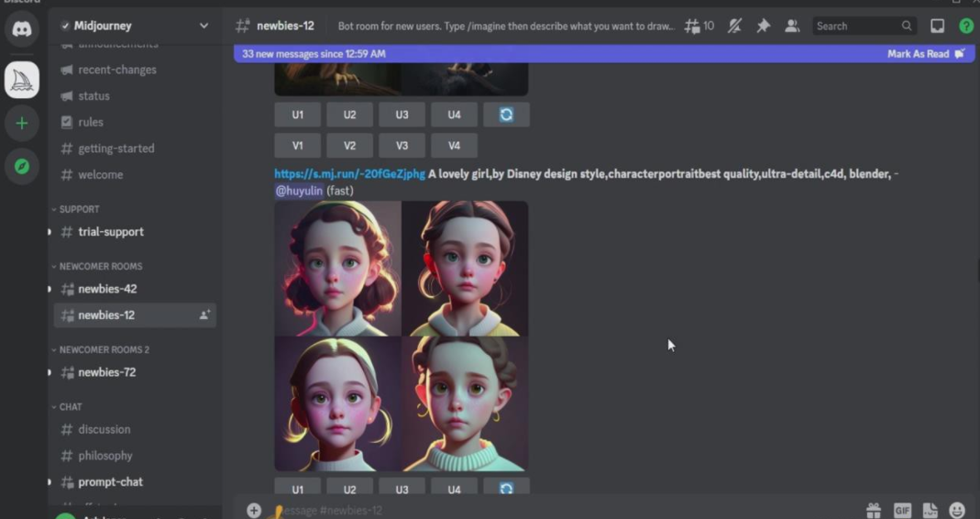Select the Midjourney server sailboat icon

pyautogui.click(x=22, y=81)
